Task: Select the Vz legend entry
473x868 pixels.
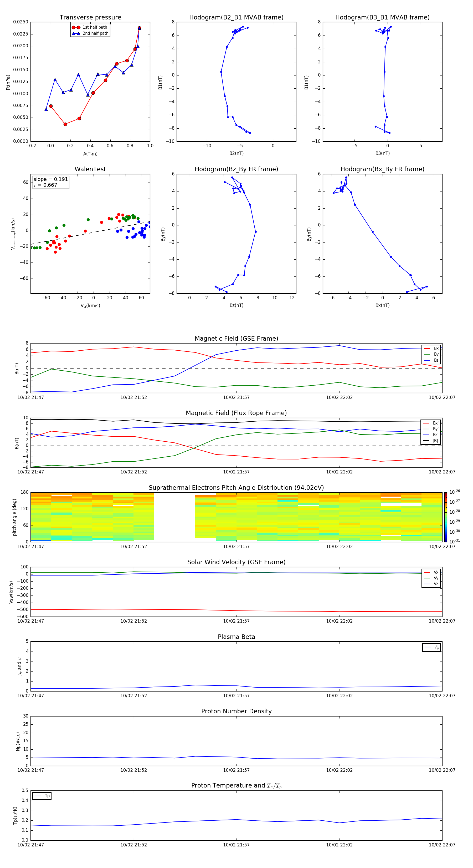Action: point(431,584)
